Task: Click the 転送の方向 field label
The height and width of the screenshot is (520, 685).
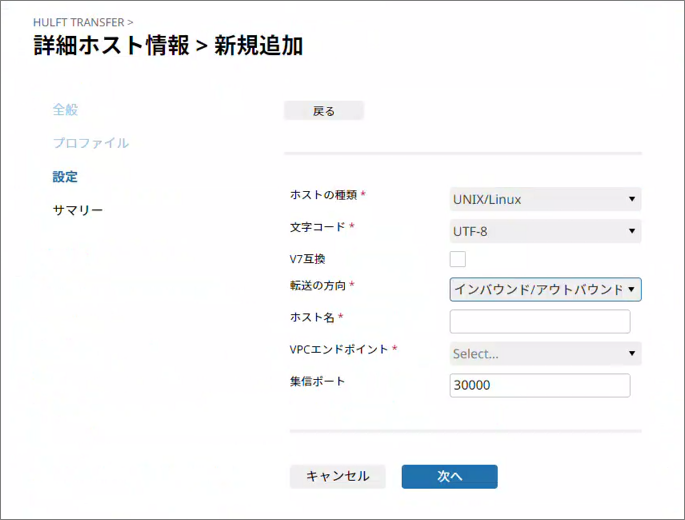Action: [316, 286]
